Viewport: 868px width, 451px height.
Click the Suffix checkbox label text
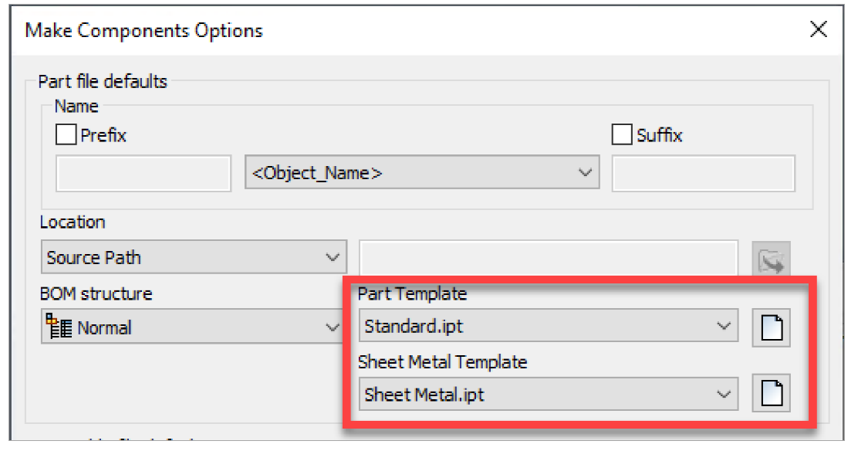coord(660,136)
